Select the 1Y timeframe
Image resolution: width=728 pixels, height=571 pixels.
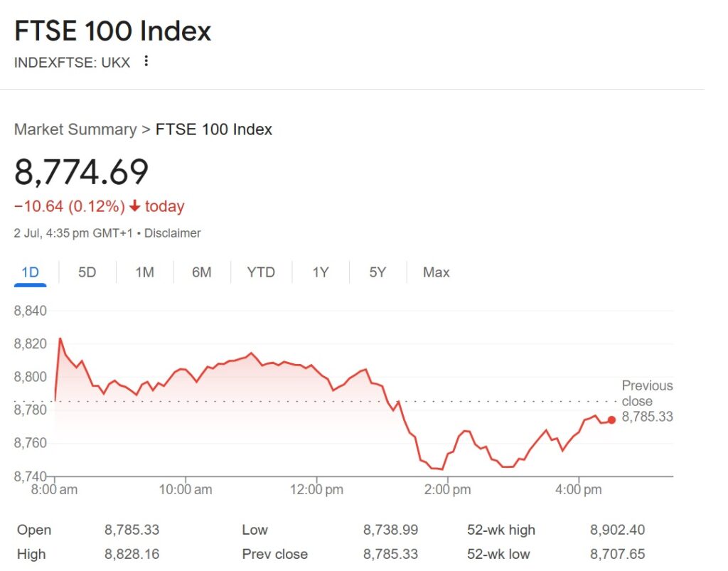321,272
